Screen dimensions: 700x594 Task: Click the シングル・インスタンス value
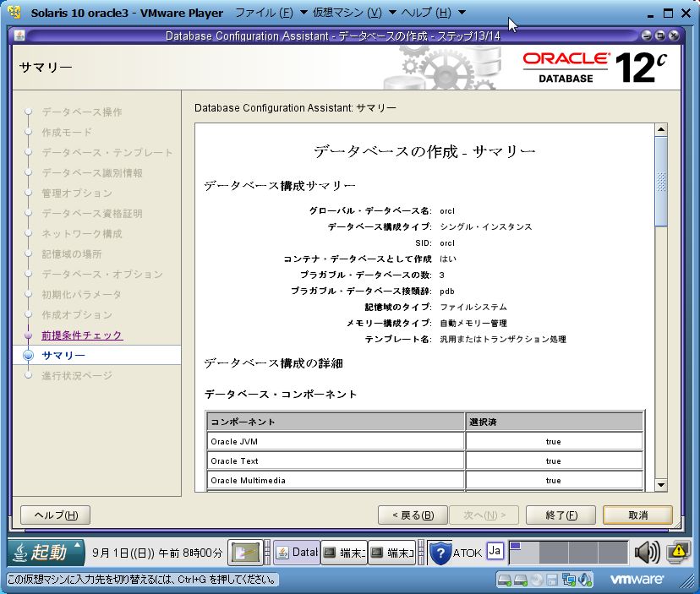[486, 226]
